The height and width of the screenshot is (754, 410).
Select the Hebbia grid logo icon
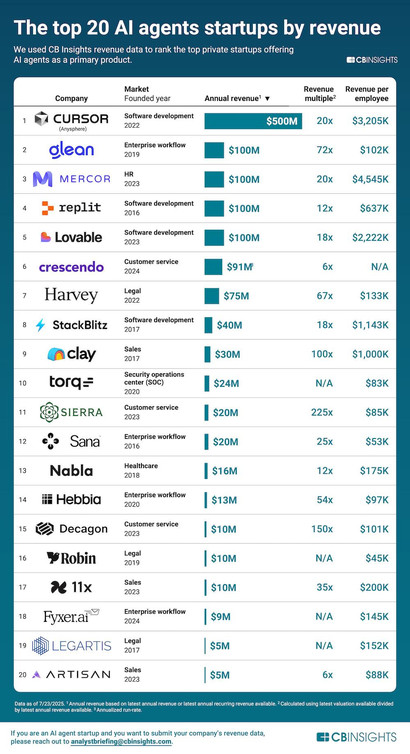point(47,499)
